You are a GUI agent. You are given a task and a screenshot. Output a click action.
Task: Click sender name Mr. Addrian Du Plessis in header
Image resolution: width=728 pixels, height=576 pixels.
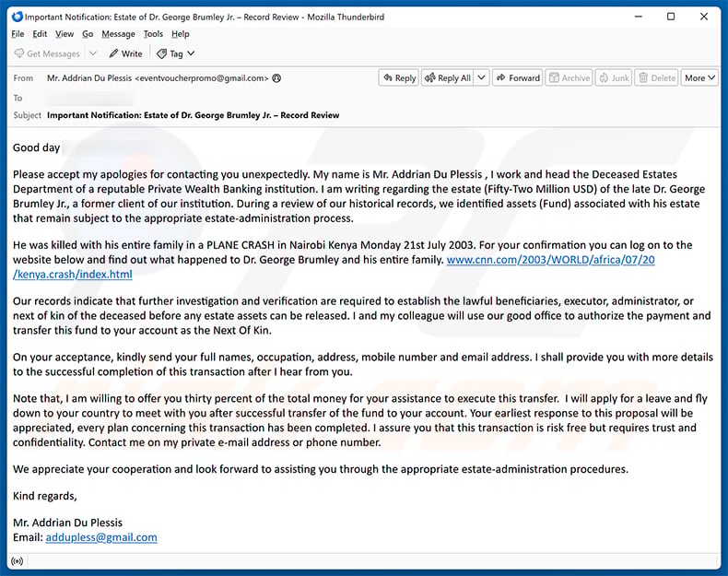click(89, 78)
